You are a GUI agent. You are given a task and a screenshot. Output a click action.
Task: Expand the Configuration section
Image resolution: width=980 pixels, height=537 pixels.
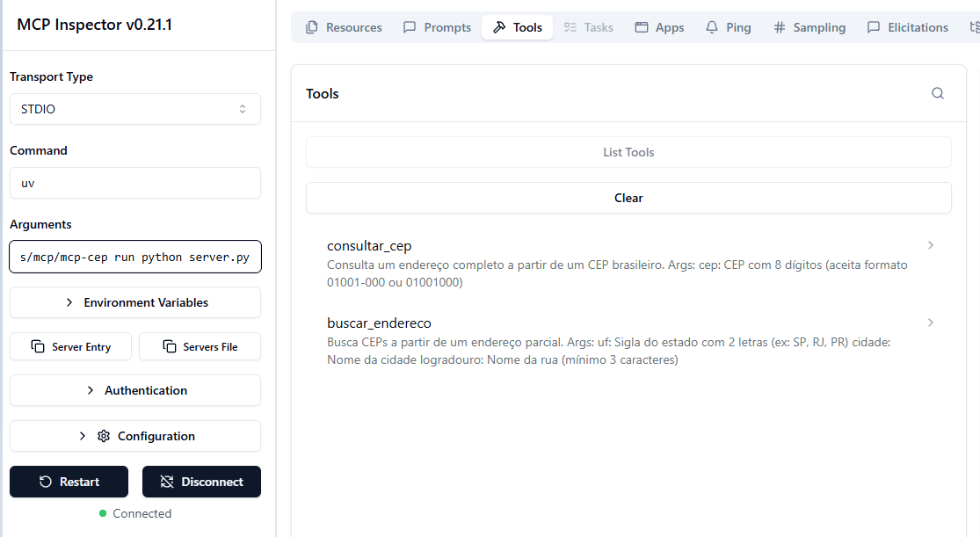click(x=135, y=436)
